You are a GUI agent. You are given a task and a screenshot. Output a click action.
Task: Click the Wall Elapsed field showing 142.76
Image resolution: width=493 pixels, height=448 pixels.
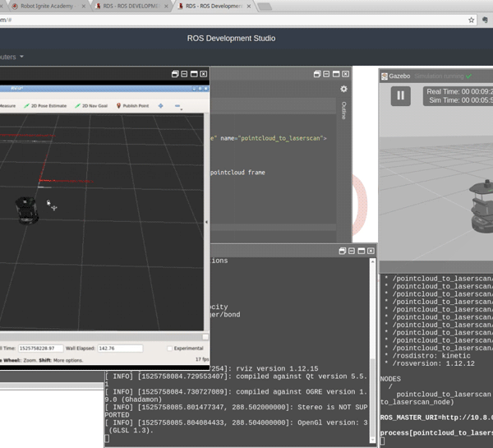120,349
